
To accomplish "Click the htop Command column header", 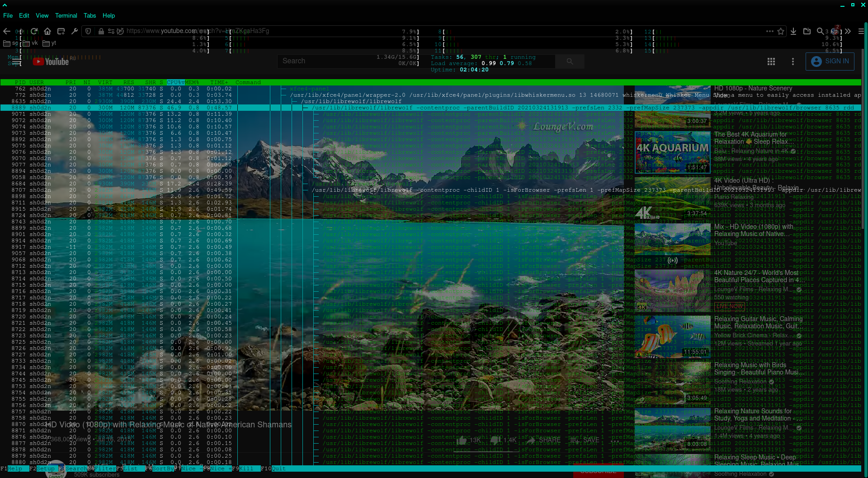I will click(248, 82).
